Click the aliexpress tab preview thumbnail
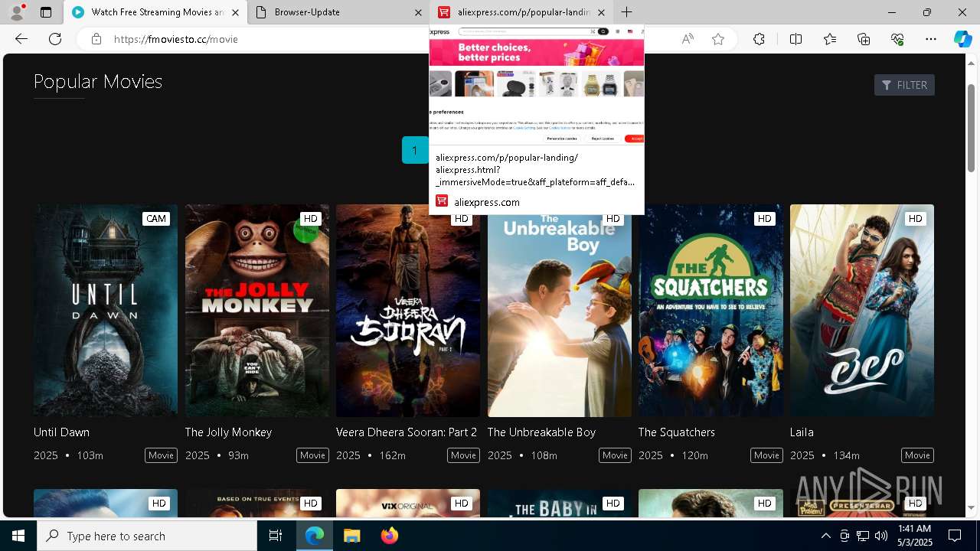Image resolution: width=980 pixels, height=551 pixels. point(537,86)
